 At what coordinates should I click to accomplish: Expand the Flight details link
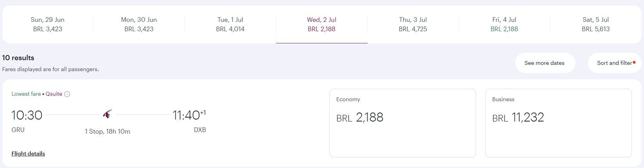28,154
